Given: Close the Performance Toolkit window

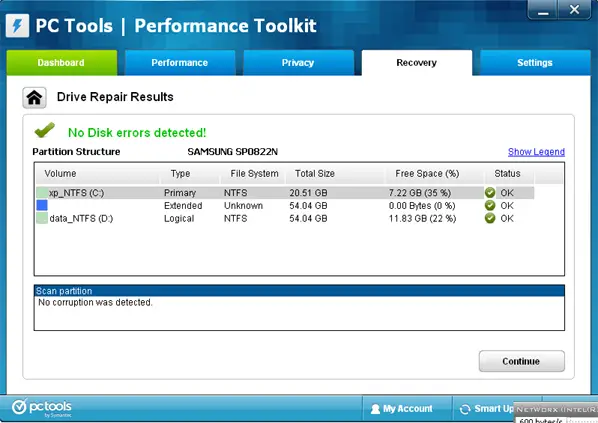Looking at the screenshot, I should [574, 10].
